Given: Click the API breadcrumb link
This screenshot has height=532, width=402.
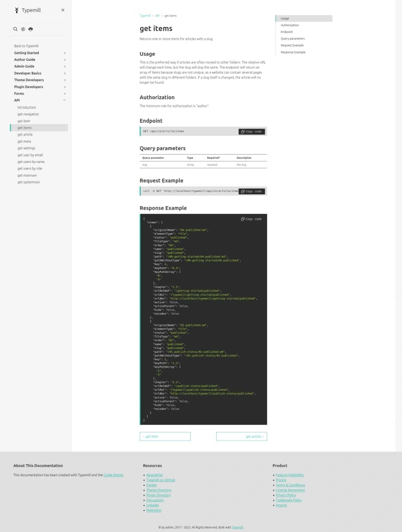Looking at the screenshot, I should pos(157,16).
